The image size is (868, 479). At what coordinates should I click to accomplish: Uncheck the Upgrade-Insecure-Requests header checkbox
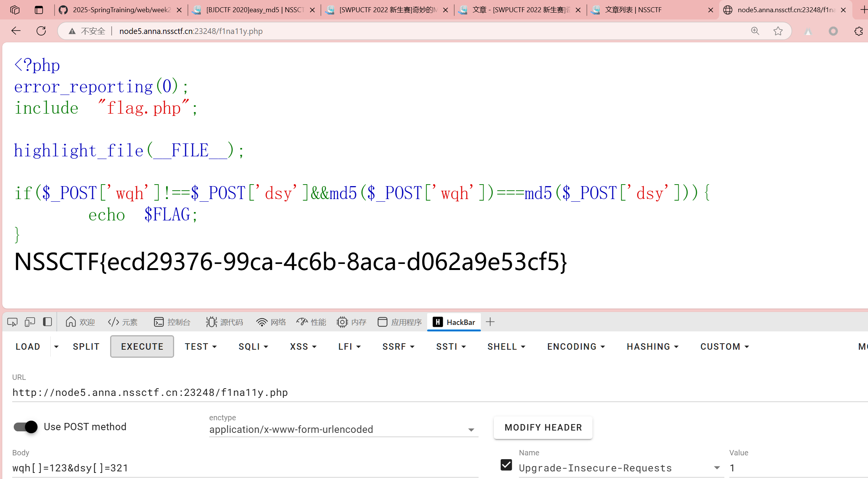pyautogui.click(x=506, y=465)
